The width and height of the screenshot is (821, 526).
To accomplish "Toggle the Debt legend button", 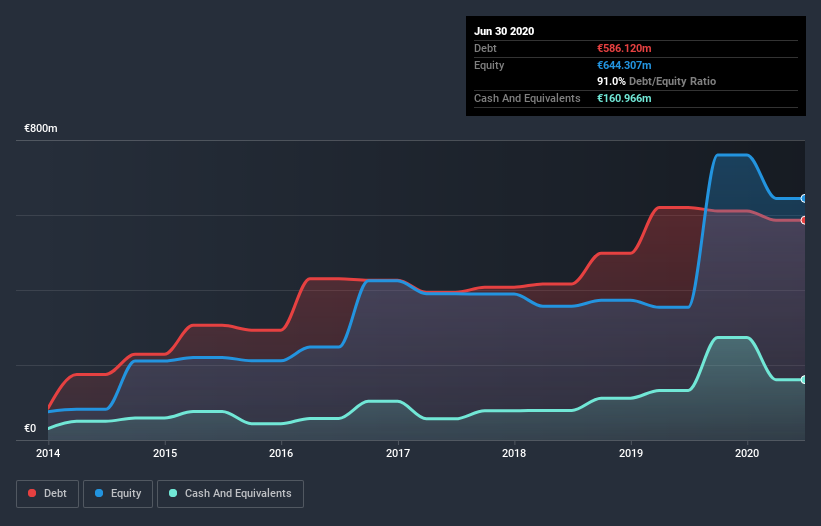I will tap(47, 494).
